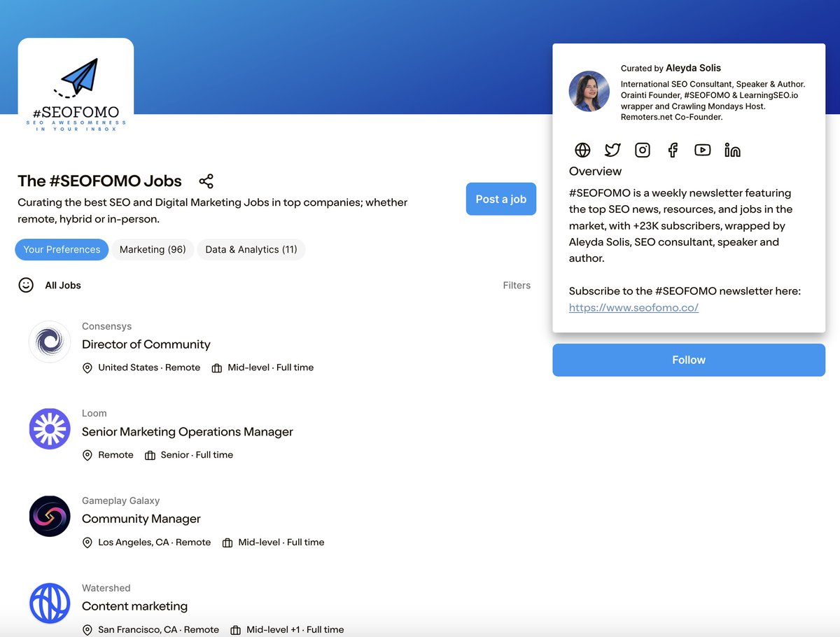840x637 pixels.
Task: Click the Gameplay Galaxy company logo
Action: pyautogui.click(x=50, y=517)
